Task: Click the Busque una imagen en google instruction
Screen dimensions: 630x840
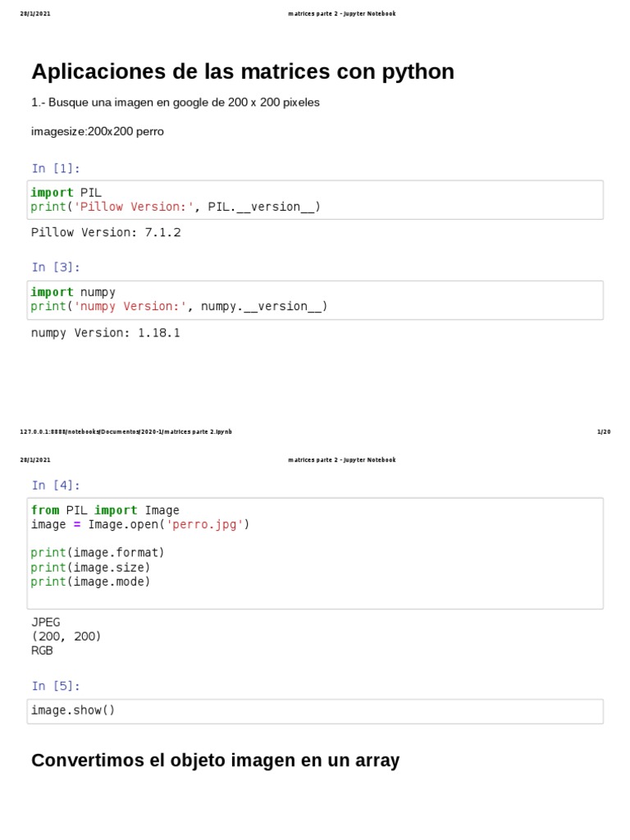Action: coord(176,103)
